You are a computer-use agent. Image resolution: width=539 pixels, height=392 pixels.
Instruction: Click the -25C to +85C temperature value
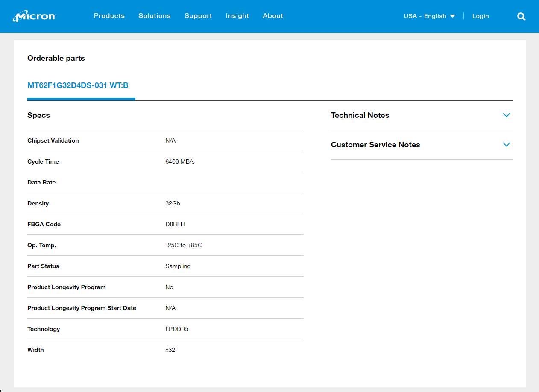(x=184, y=245)
